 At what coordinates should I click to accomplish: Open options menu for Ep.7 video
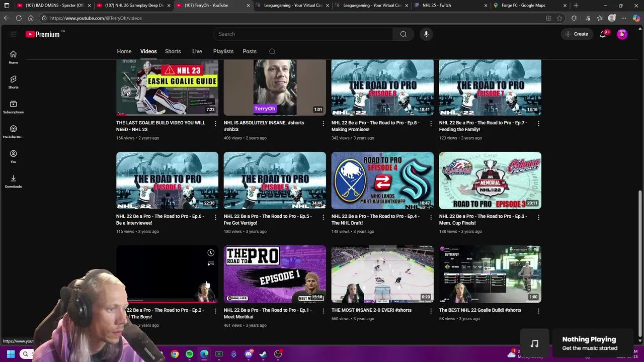[538, 123]
